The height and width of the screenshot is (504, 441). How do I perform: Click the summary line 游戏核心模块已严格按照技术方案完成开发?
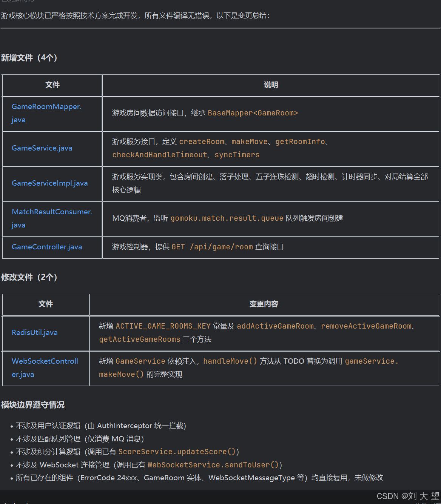point(135,16)
